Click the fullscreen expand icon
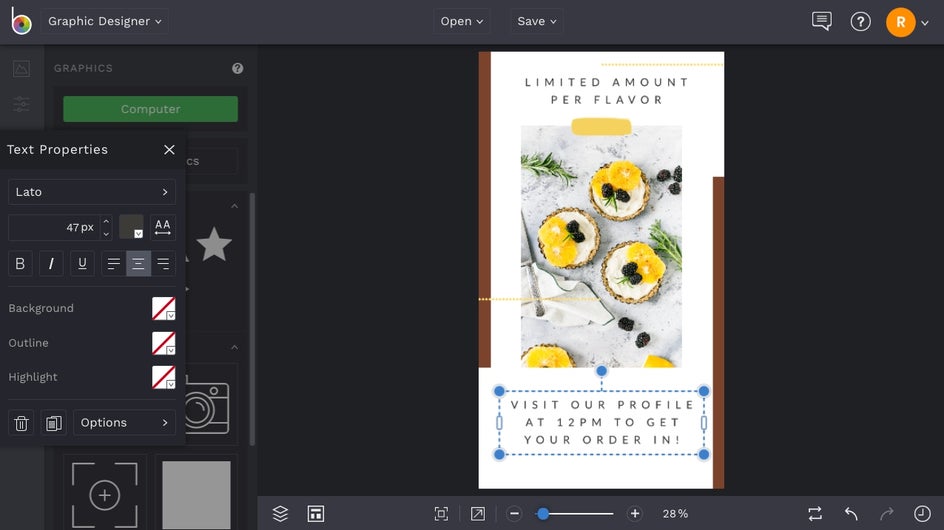 [477, 513]
